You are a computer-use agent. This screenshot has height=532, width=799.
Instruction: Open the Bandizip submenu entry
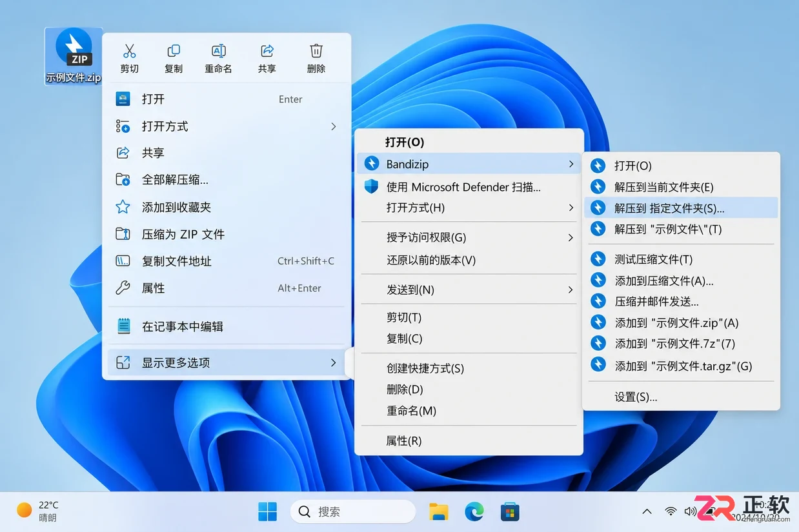coord(469,164)
